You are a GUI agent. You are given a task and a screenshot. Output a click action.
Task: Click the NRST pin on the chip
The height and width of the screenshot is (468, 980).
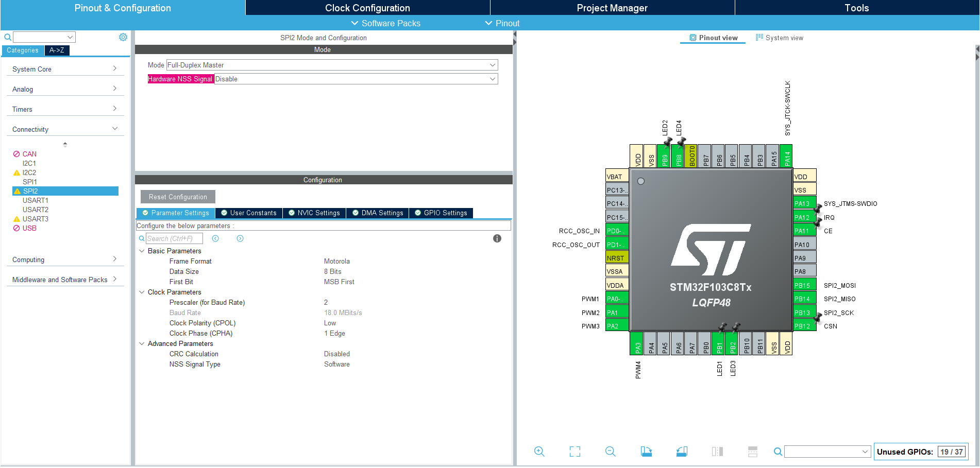click(x=617, y=258)
